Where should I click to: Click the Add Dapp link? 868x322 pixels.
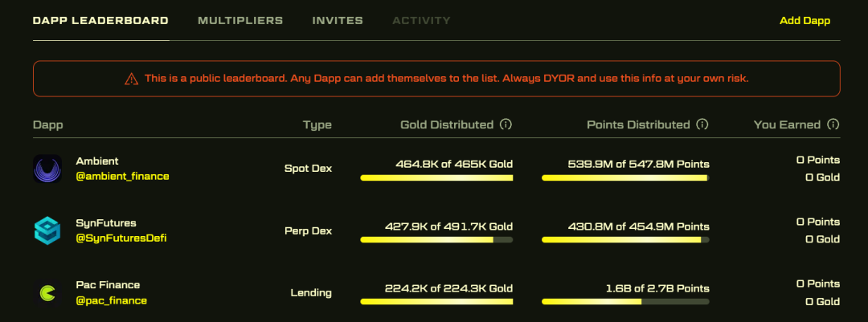pyautogui.click(x=805, y=21)
